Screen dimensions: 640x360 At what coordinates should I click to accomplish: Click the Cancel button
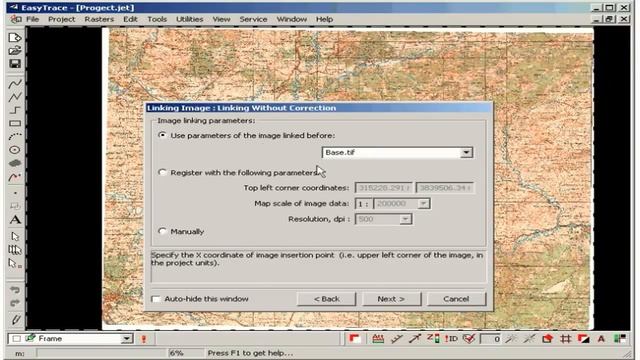(x=456, y=299)
